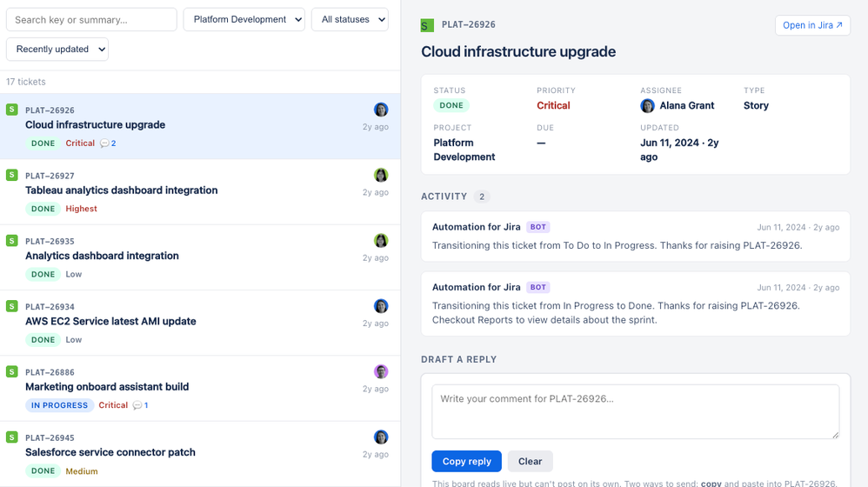The height and width of the screenshot is (487, 868).
Task: Select Tableau analytics dashboard integration ticket
Action: [x=200, y=192]
